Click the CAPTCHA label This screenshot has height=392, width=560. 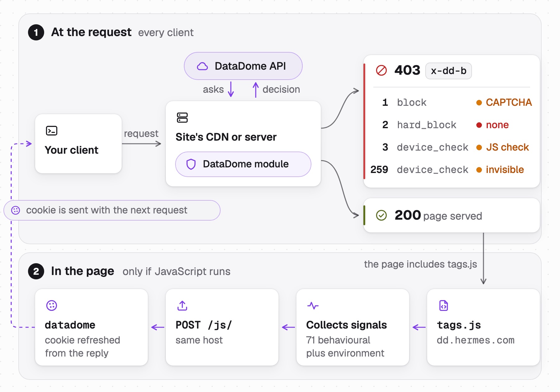pos(509,103)
